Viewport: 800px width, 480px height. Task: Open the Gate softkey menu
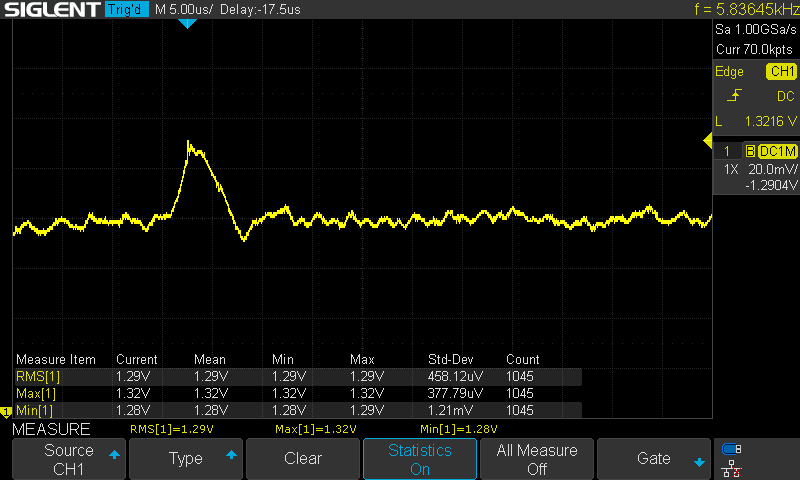point(654,459)
